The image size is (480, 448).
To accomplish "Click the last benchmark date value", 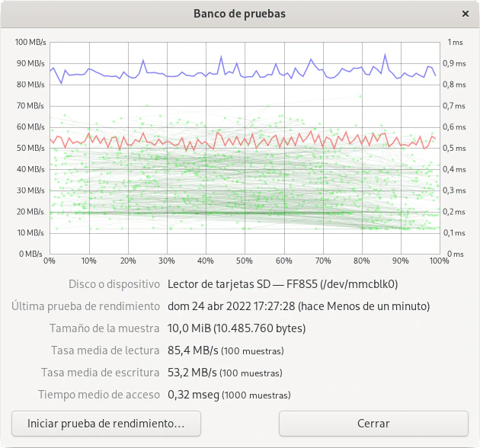I will click(298, 306).
